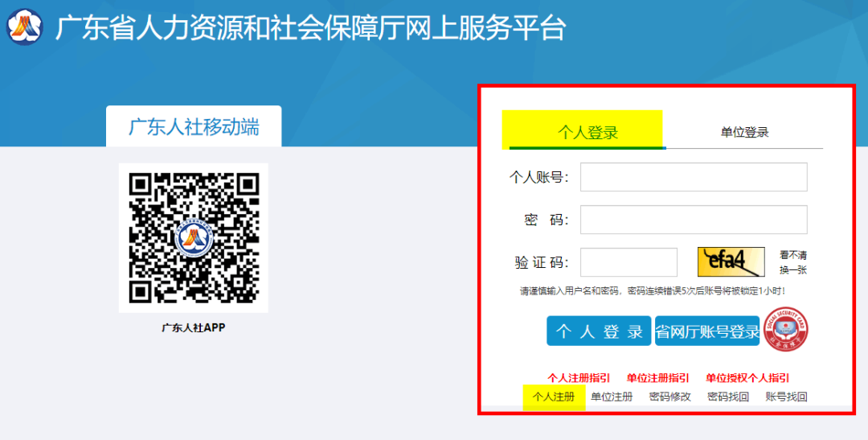Click the platform logo in the header
The height and width of the screenshot is (440, 868).
[x=25, y=27]
